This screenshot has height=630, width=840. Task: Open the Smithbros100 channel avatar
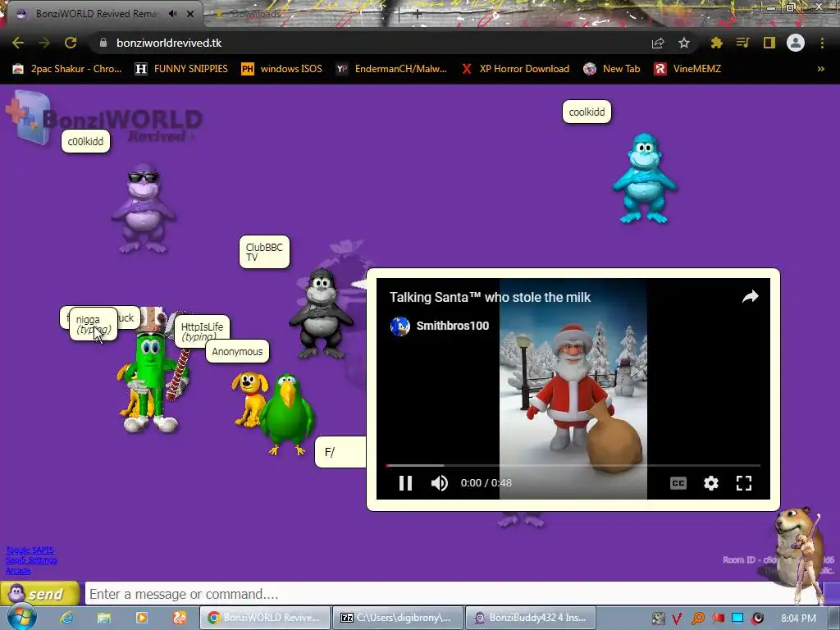coord(400,326)
